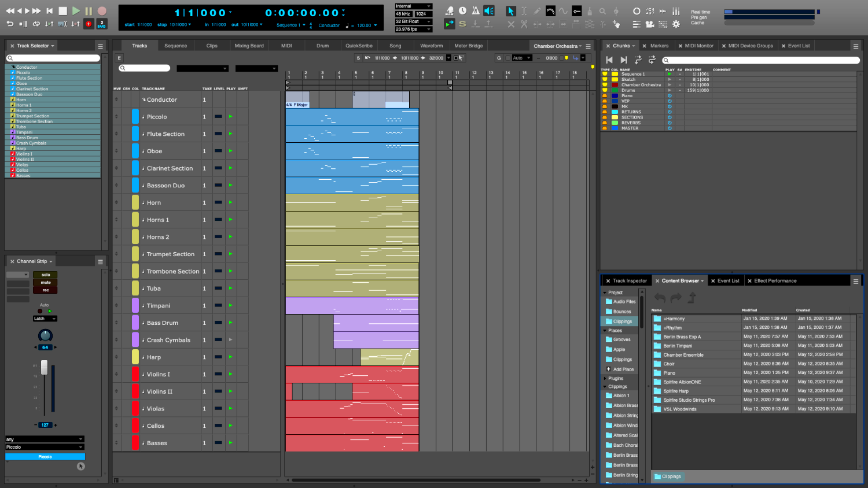Click the magnifying glass zoom tool

(x=604, y=11)
